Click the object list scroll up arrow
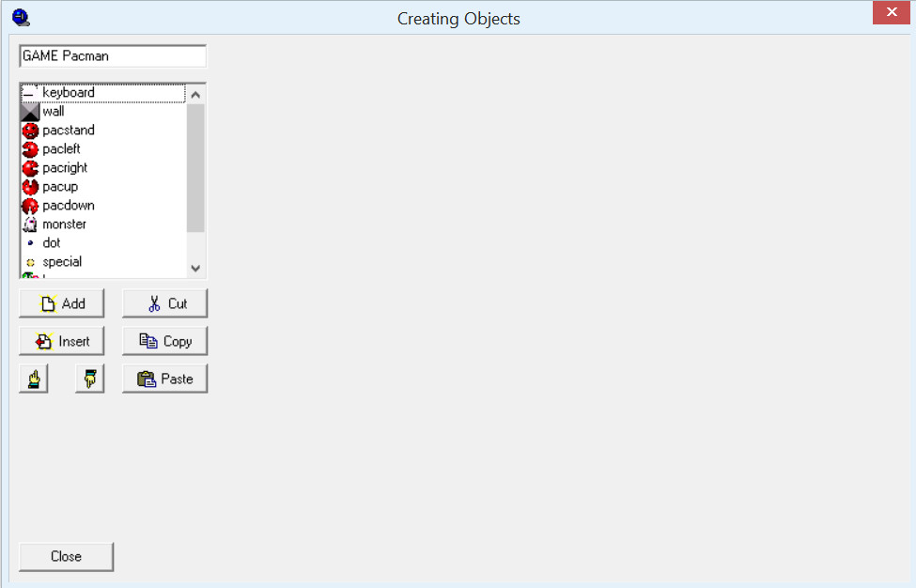 click(x=195, y=95)
